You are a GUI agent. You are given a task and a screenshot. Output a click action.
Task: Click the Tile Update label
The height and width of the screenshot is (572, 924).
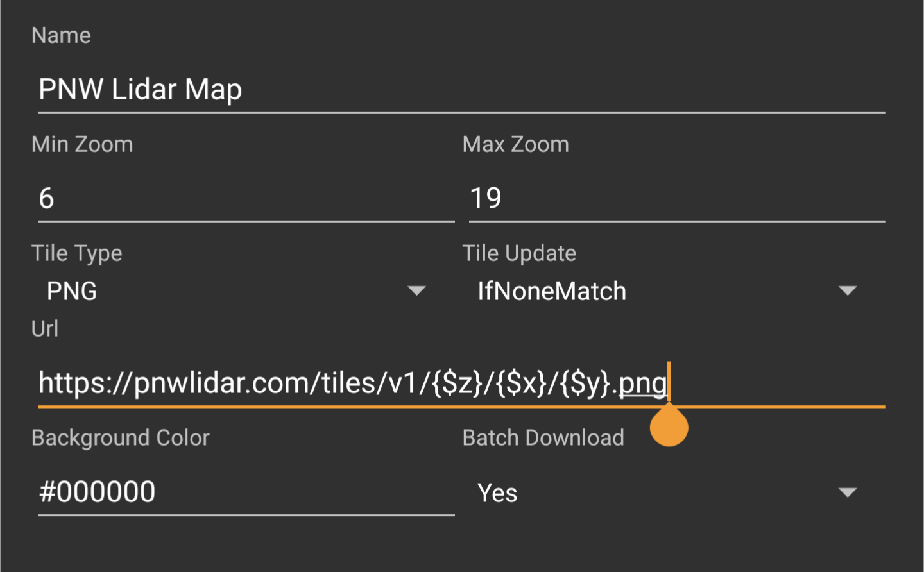pyautogui.click(x=519, y=253)
